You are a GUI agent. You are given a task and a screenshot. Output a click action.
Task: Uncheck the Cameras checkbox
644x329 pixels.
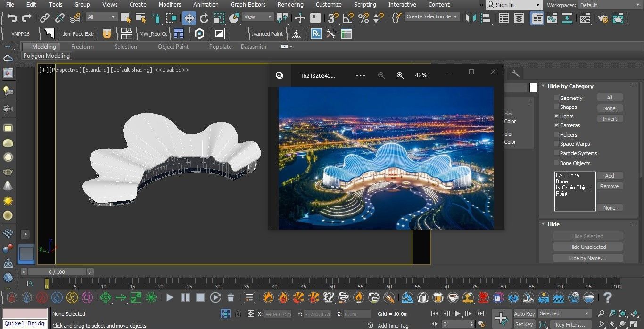[x=557, y=125]
